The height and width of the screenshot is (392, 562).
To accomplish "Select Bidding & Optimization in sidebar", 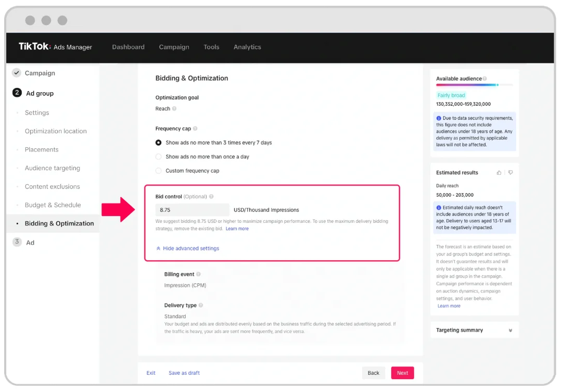I will [59, 223].
